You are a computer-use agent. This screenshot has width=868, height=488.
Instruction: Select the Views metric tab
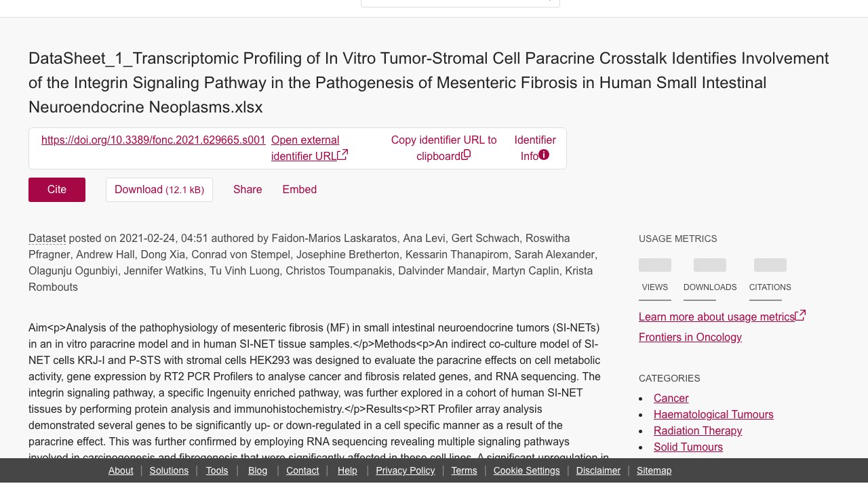pos(655,279)
